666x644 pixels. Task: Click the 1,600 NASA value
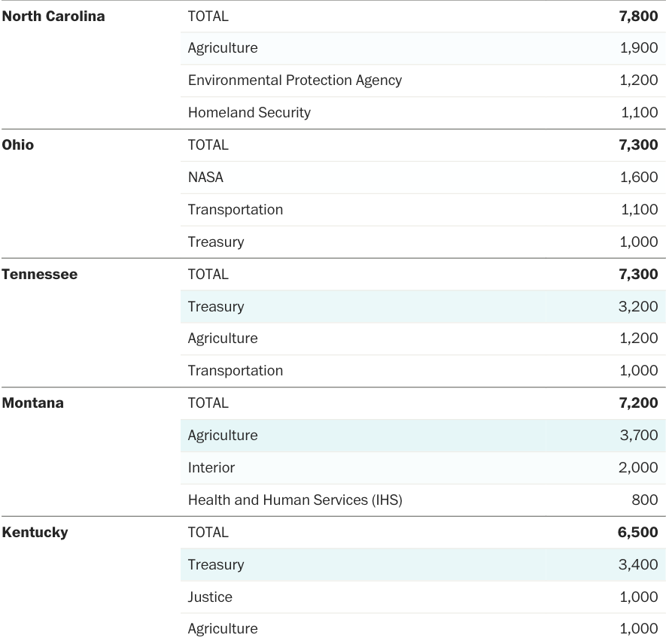click(639, 178)
